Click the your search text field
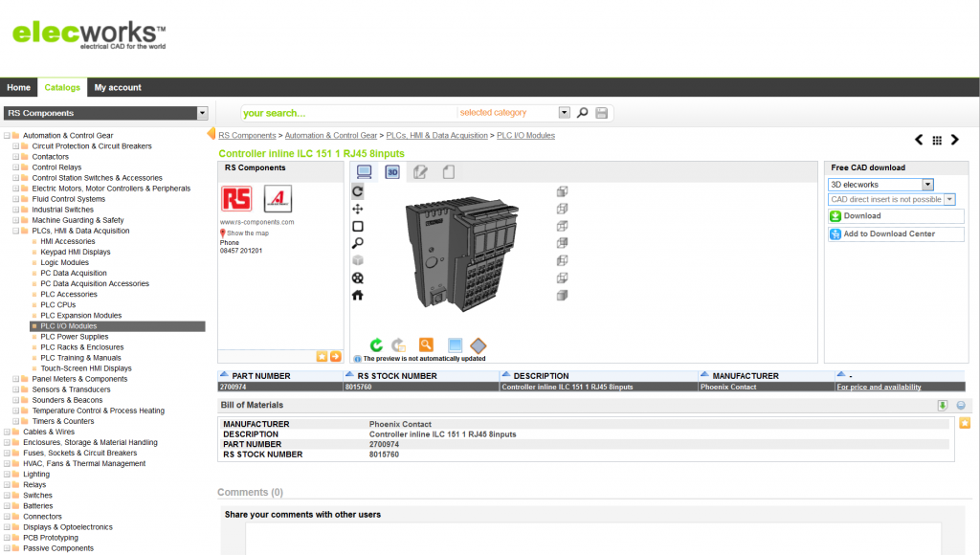This screenshot has height=555, width=980. click(x=348, y=113)
